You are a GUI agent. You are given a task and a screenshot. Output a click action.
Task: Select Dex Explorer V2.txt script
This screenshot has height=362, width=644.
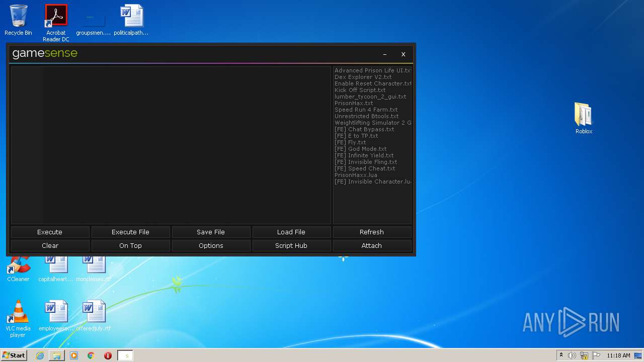click(x=363, y=77)
